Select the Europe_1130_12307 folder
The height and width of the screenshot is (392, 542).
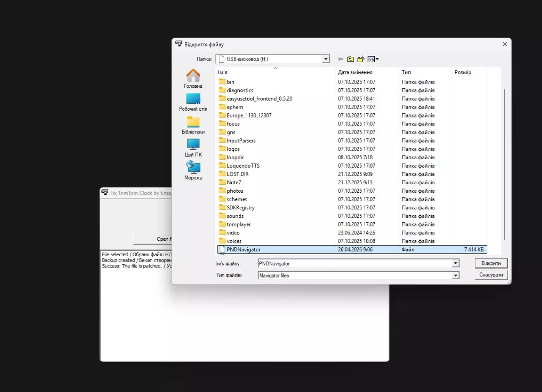(249, 115)
